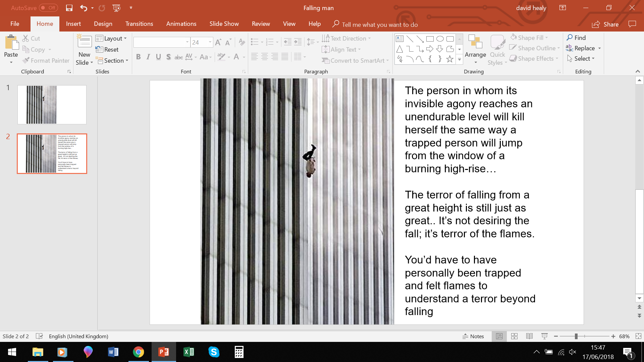Open Chrome from the taskbar
Screen dimensions: 644x362
[x=138, y=352]
